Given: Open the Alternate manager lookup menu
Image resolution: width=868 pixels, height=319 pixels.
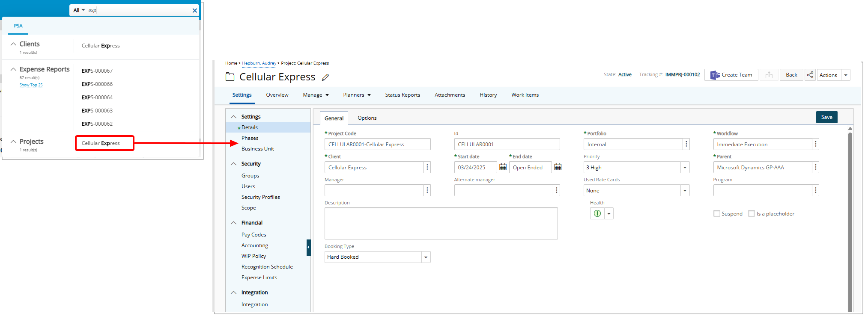Looking at the screenshot, I should click(556, 190).
